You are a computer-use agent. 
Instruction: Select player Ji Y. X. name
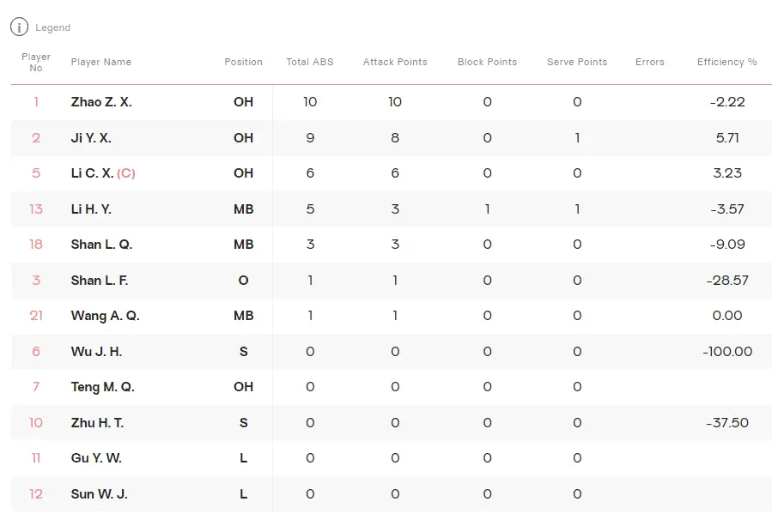click(91, 138)
